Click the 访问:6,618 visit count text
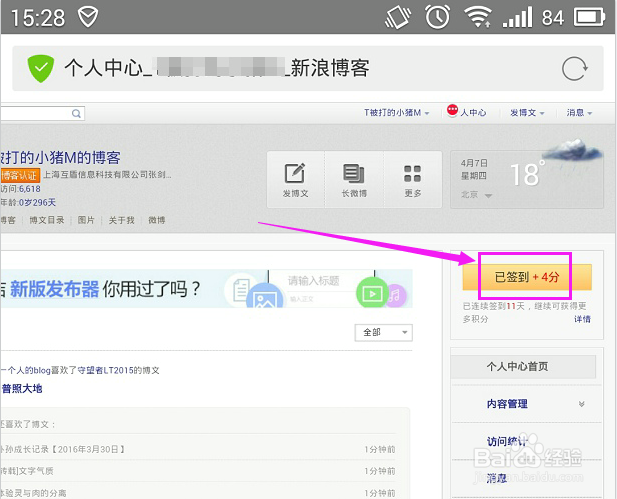The image size is (617, 499). 20,189
